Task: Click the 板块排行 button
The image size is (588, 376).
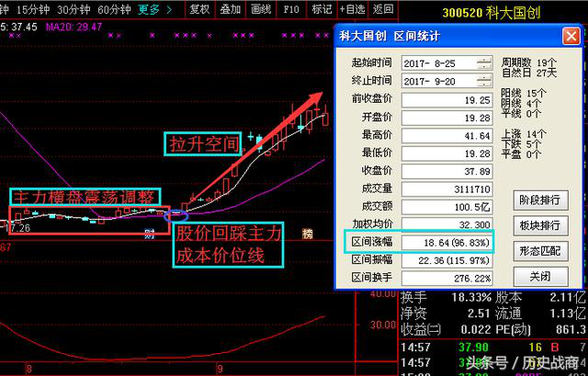Action: [x=540, y=225]
